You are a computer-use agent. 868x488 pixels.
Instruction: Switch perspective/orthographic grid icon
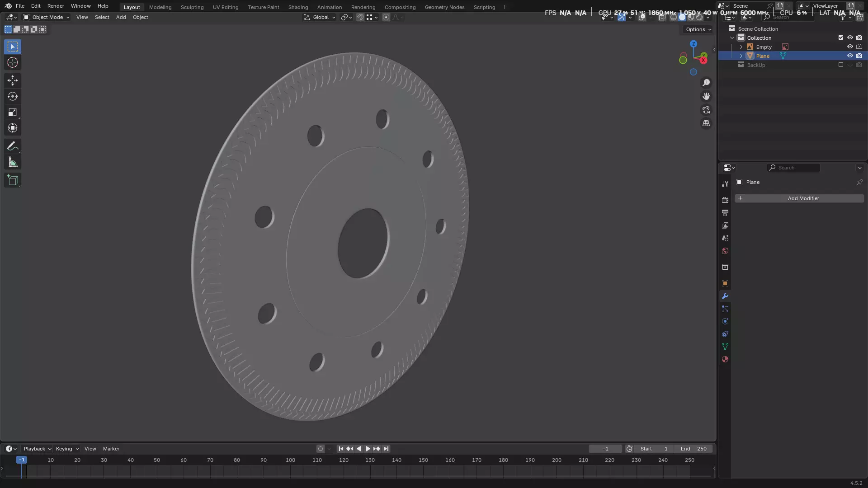click(706, 123)
